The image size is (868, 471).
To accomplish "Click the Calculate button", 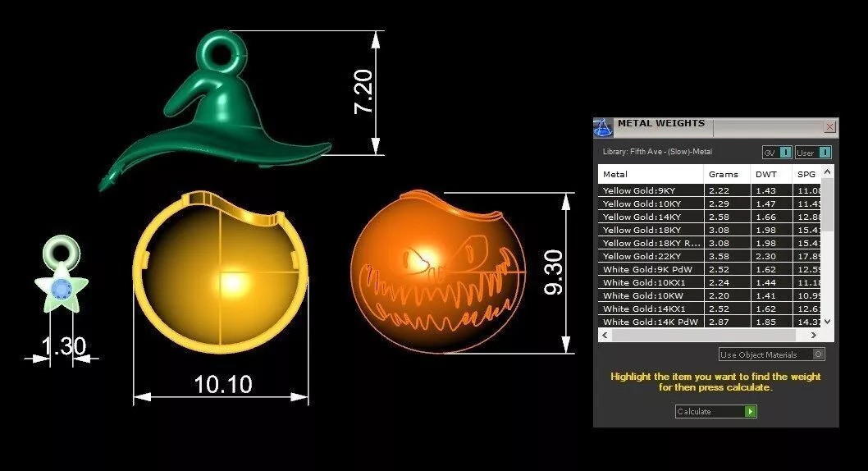I will [x=715, y=411].
